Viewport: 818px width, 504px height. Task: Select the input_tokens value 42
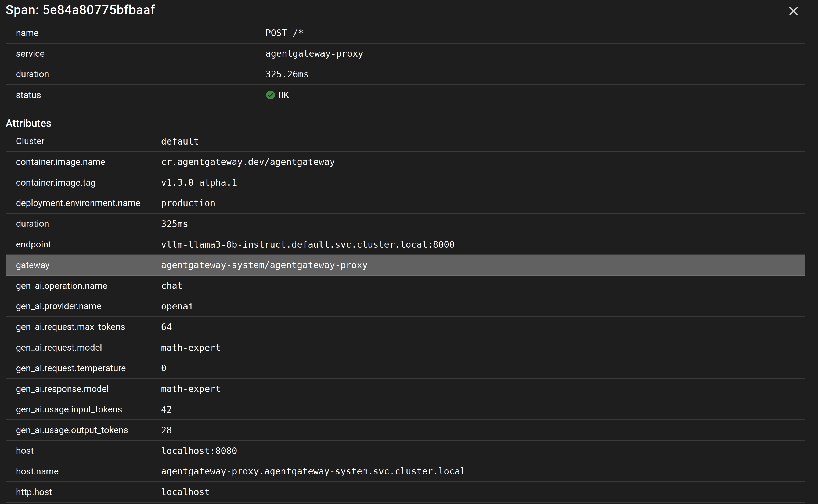(166, 410)
